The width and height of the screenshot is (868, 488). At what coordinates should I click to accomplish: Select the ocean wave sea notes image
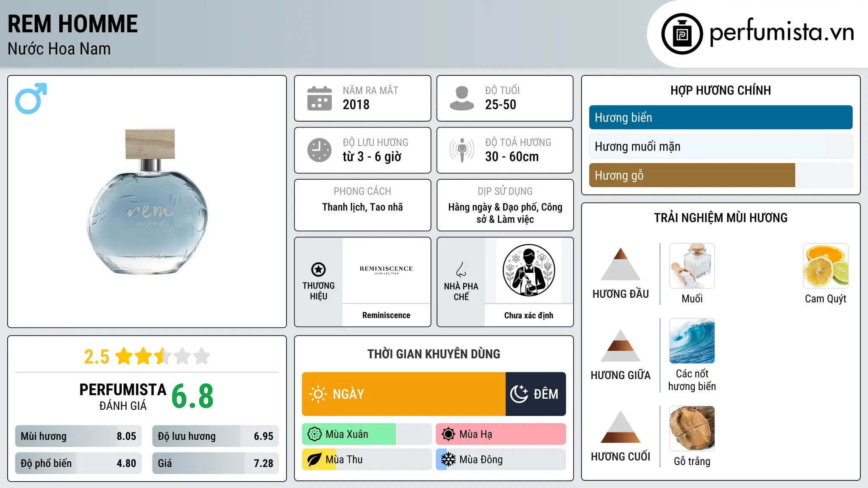point(692,341)
